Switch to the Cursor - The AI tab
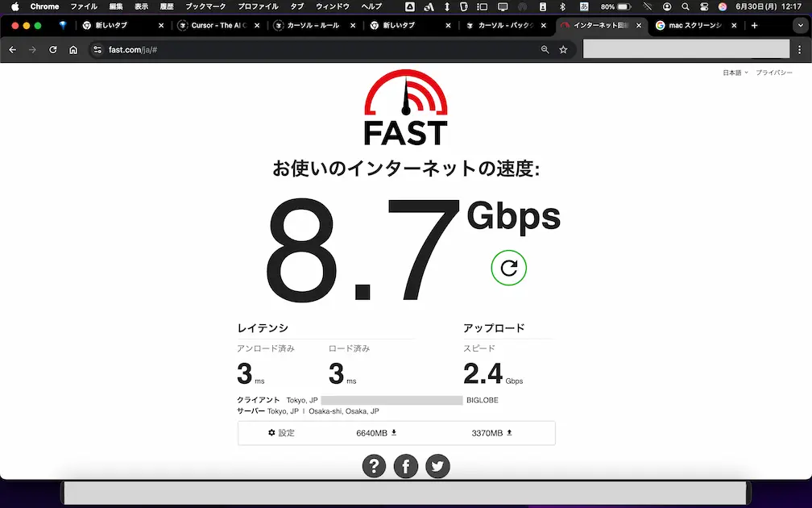 pos(218,26)
